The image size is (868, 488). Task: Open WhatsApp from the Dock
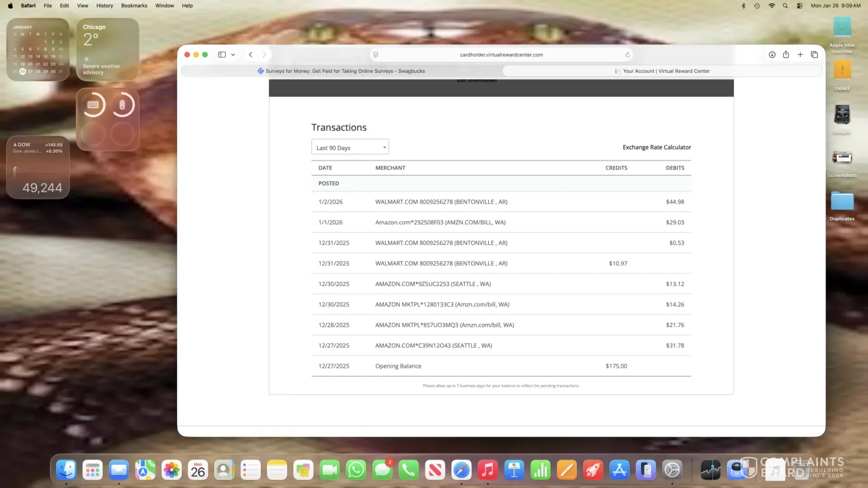[x=356, y=470]
